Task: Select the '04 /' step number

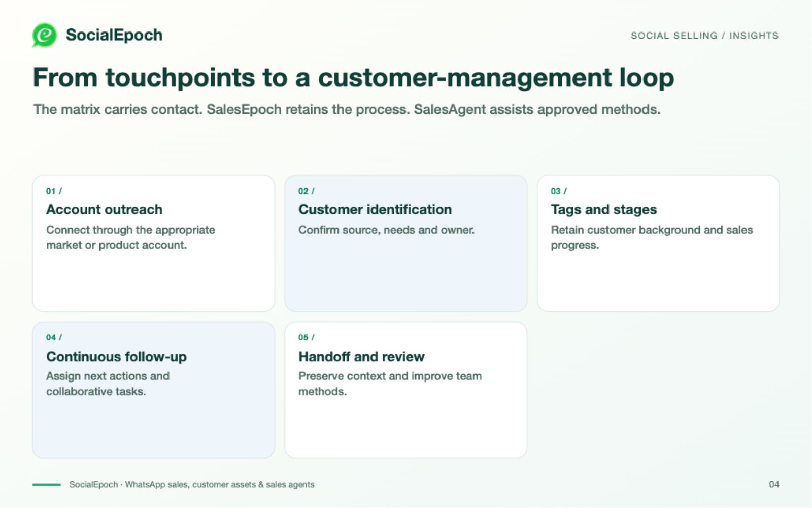Action: 54,337
